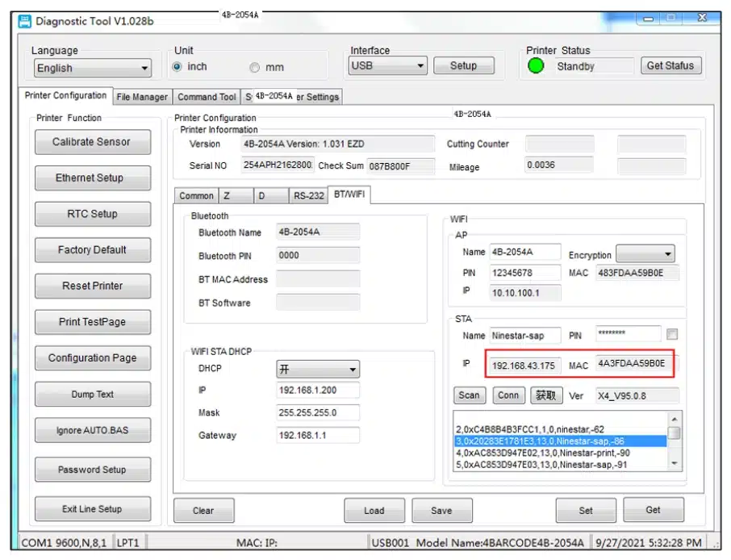This screenshot has width=731, height=560.
Task: Toggle the checkbox beside STA PIN field
Action: (672, 334)
